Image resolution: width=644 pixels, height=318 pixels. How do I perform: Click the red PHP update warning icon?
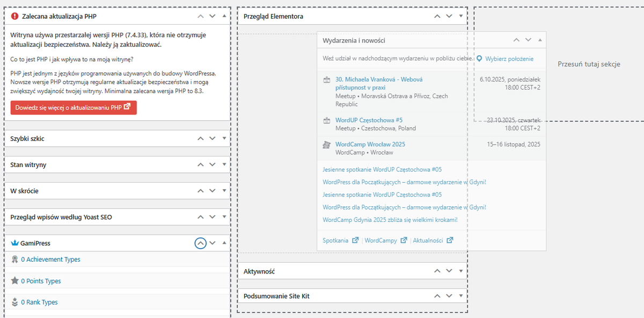pyautogui.click(x=14, y=16)
